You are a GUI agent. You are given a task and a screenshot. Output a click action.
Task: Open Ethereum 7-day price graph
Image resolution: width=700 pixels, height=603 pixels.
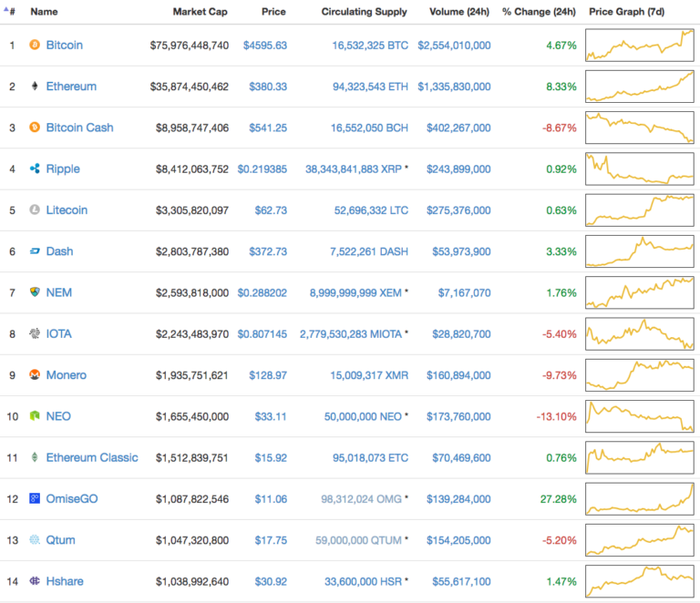[639, 87]
